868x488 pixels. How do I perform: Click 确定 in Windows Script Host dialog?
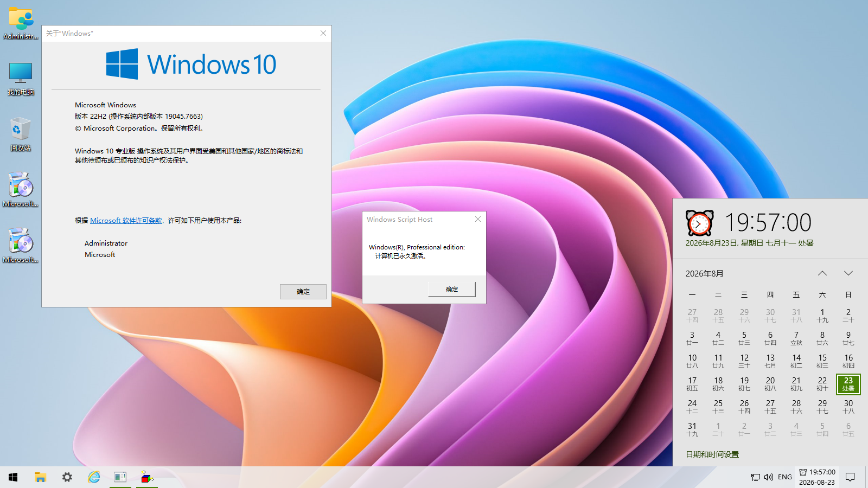pos(452,290)
